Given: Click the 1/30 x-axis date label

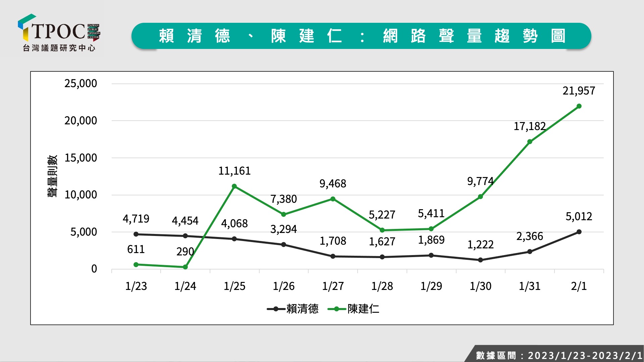Looking at the screenshot, I should coord(480,286).
